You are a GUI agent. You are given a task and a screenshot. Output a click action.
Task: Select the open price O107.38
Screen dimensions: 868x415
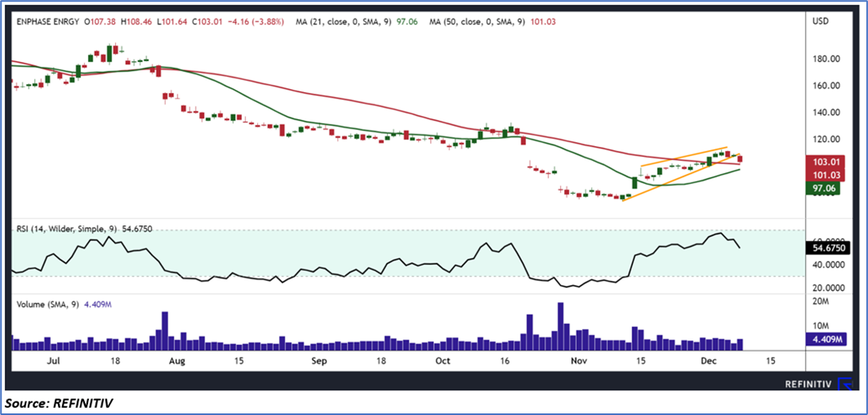(100, 21)
